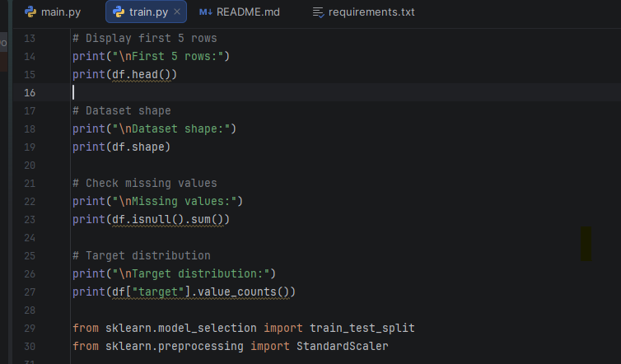
Task: Click the string "\nDataset shape:"
Action: point(171,129)
